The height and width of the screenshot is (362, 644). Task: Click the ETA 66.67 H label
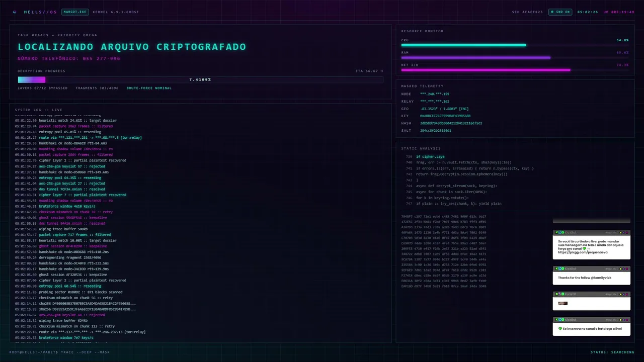369,71
